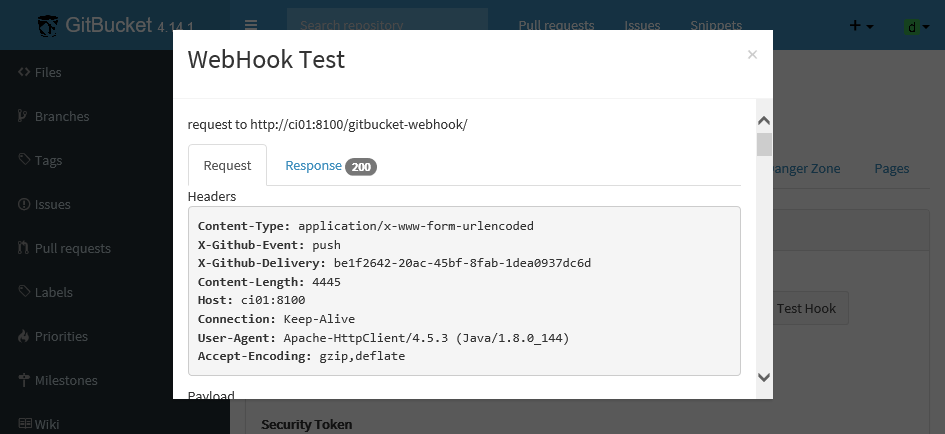The image size is (945, 434).
Task: Open Priorities in the sidebar
Action: point(61,336)
